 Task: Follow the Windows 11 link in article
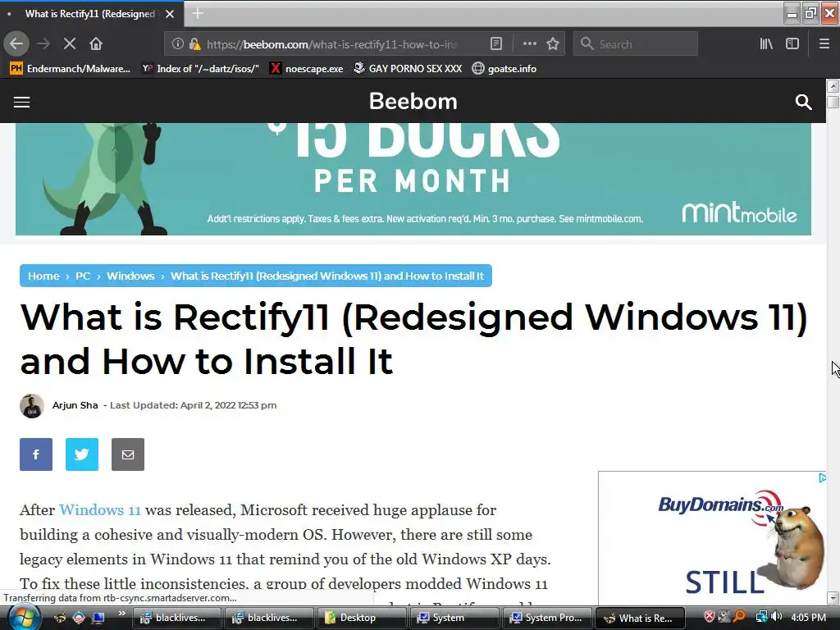99,509
